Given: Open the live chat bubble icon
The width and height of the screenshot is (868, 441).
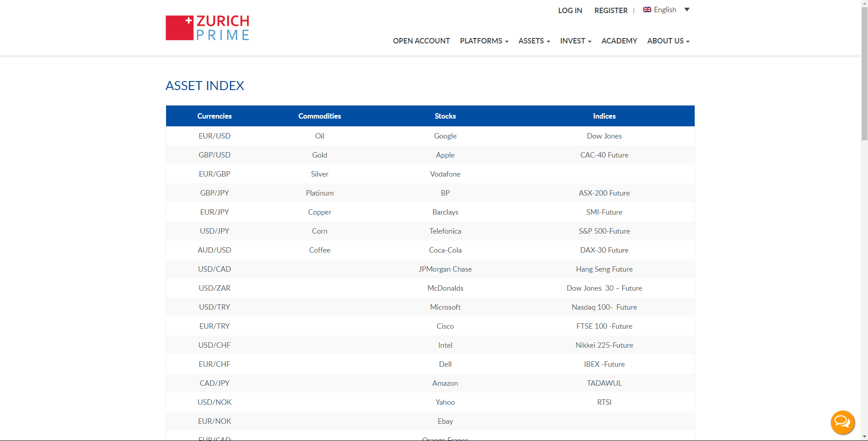Looking at the screenshot, I should point(842,422).
